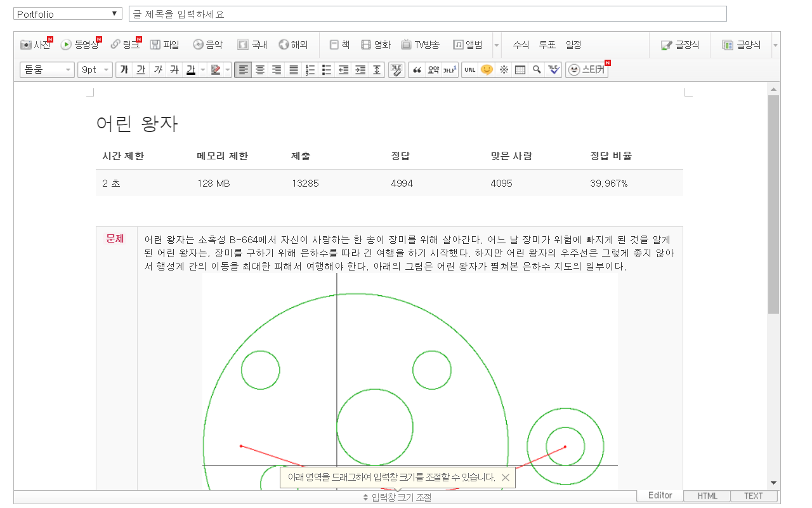Open find and replace magnifier
The image size is (812, 508).
537,70
